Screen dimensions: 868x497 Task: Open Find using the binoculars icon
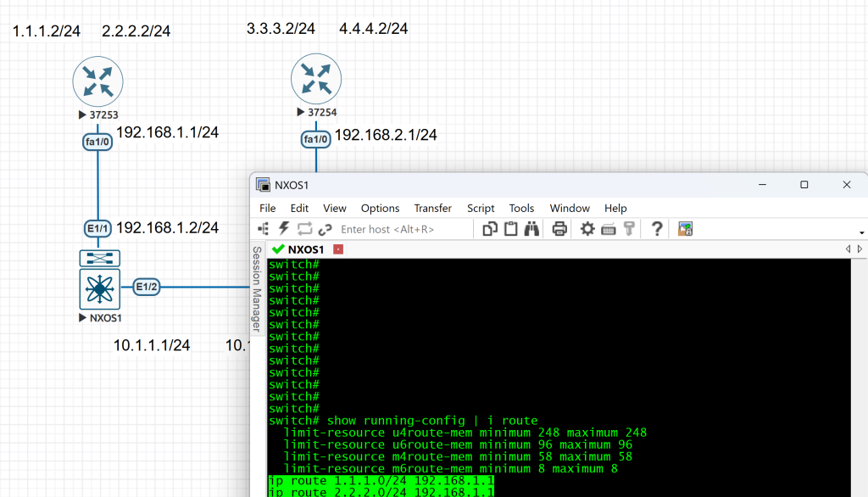[532, 229]
